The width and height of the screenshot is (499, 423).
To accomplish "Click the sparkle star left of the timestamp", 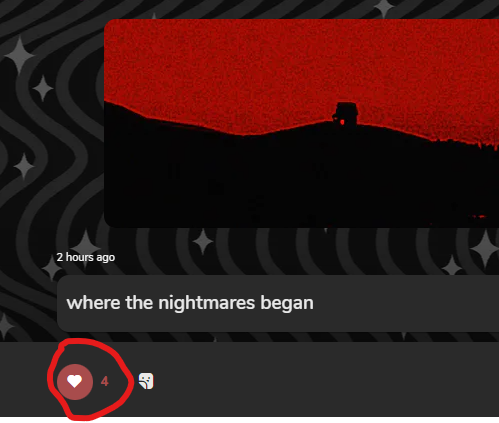I will [x=51, y=268].
